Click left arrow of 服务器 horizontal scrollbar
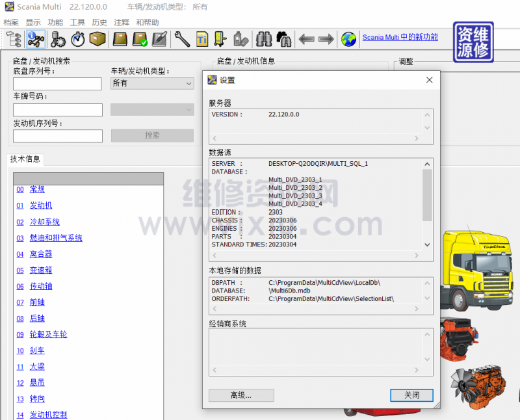This screenshot has width=520, height=420. (x=214, y=138)
